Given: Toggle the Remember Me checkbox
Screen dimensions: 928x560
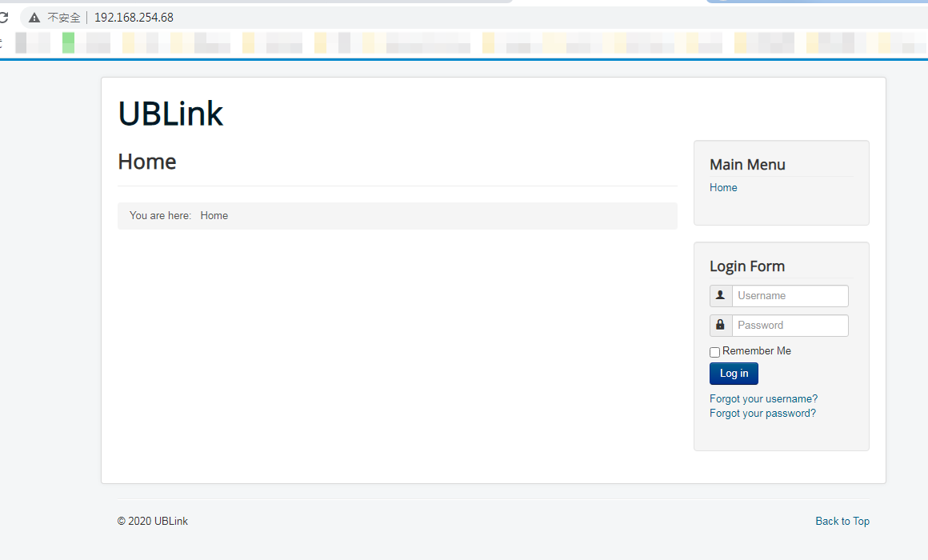Looking at the screenshot, I should pos(714,353).
